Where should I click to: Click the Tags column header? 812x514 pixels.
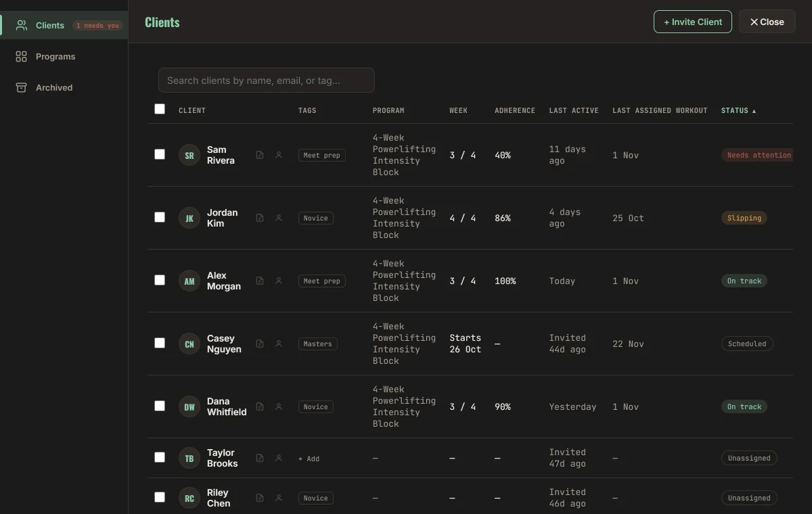coord(307,110)
